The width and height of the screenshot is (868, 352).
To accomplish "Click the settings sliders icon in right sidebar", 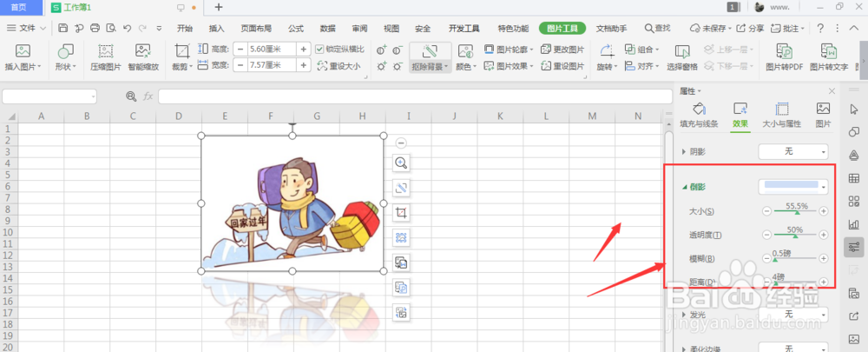I will 853,246.
